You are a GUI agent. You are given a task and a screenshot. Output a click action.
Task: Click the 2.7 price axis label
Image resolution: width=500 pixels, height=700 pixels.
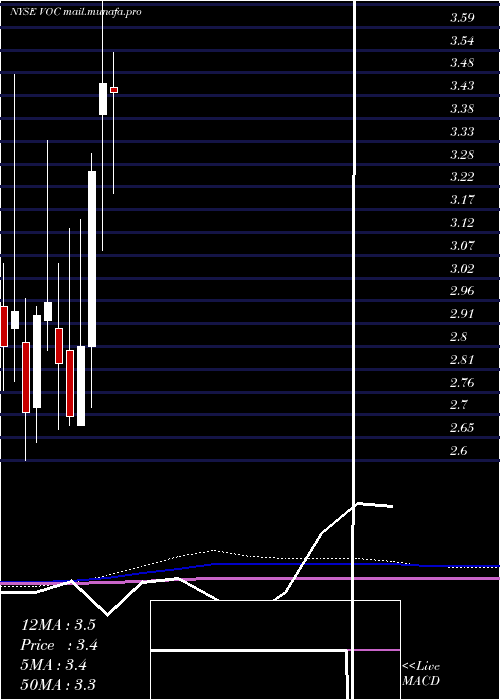click(458, 405)
